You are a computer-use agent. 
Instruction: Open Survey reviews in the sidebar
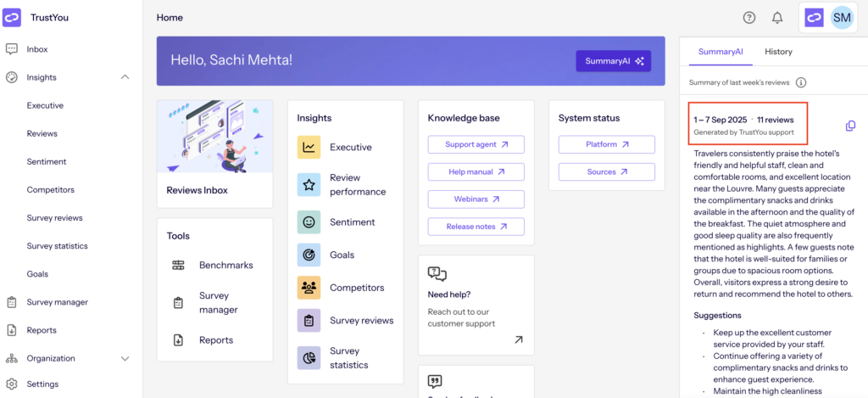tap(54, 218)
